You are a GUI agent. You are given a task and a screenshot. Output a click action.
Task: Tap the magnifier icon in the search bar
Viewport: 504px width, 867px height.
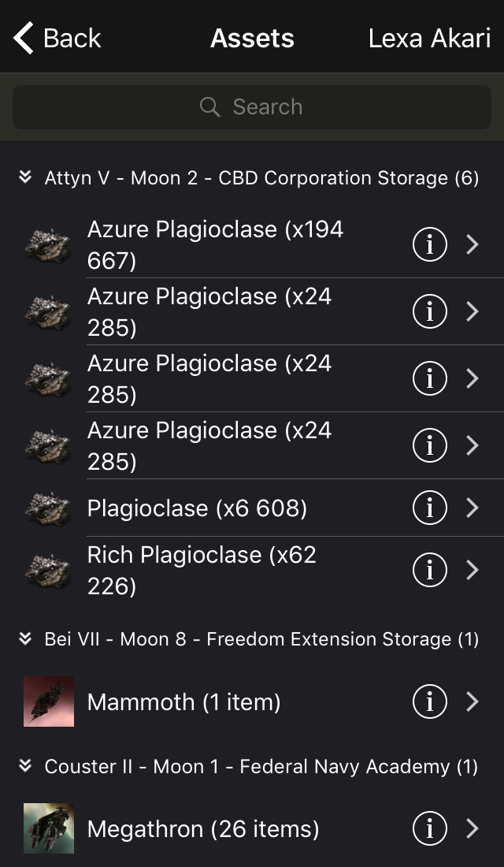(209, 107)
